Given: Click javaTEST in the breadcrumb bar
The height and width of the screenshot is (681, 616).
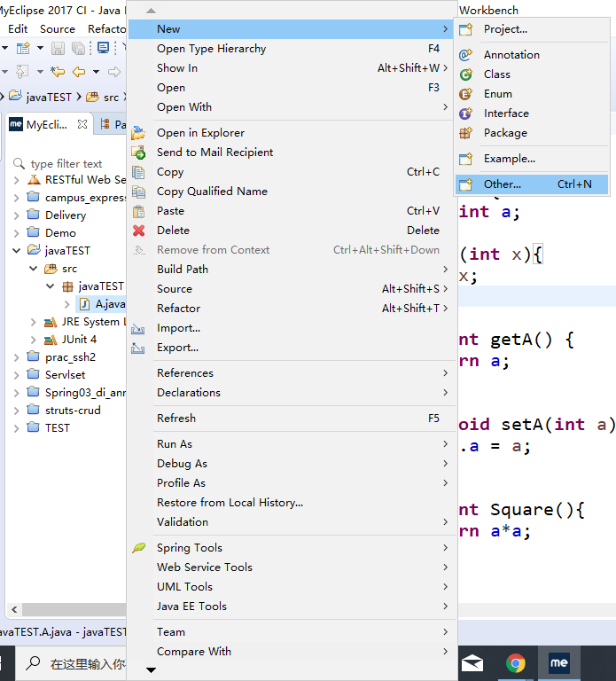Looking at the screenshot, I should (49, 97).
